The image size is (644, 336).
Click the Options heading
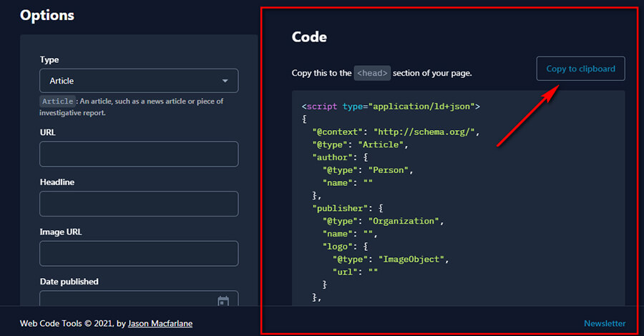(47, 15)
